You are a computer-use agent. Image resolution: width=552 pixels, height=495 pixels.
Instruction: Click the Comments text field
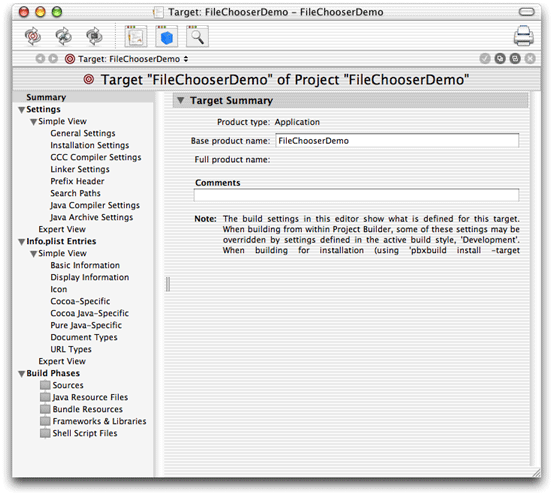(356, 195)
